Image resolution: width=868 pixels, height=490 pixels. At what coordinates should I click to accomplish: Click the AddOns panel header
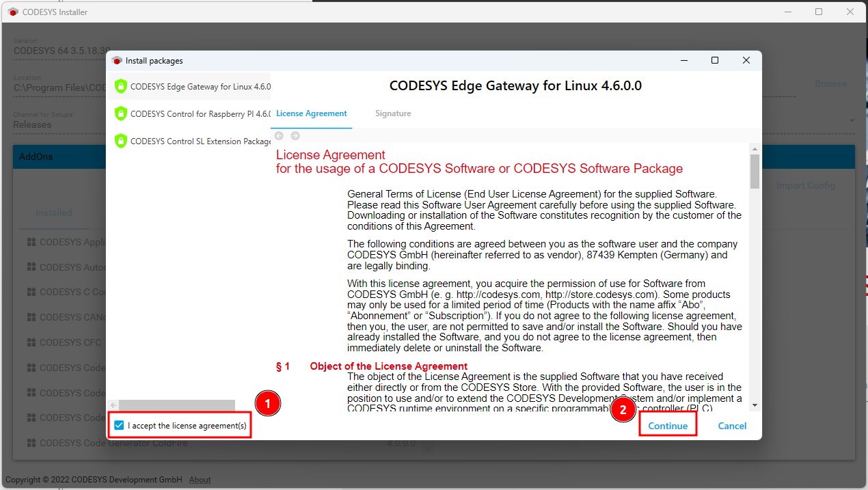click(433, 156)
